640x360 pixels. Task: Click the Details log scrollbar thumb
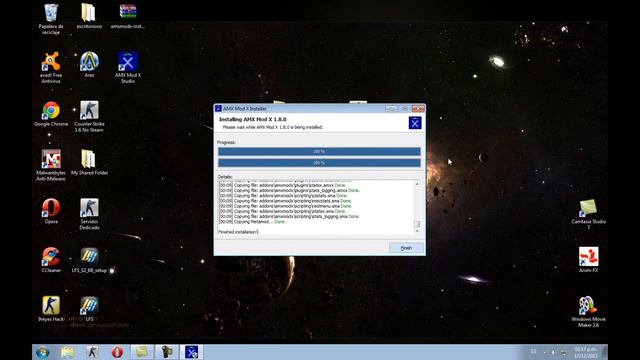click(417, 224)
